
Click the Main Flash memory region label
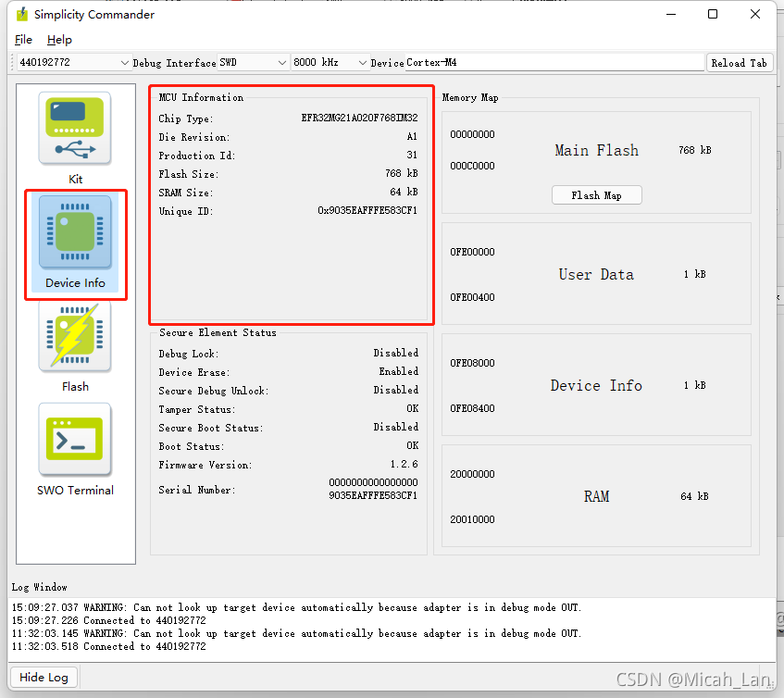(x=596, y=150)
